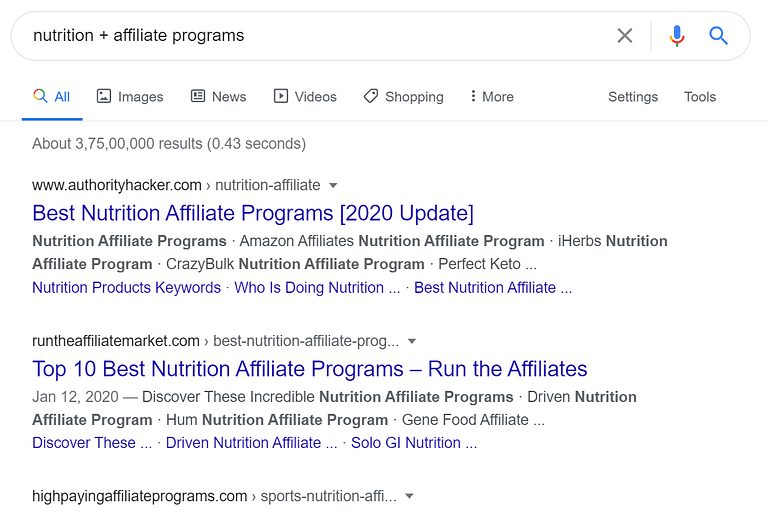
Task: Follow the Nutrition Products Keywords sitelink
Action: (x=126, y=288)
